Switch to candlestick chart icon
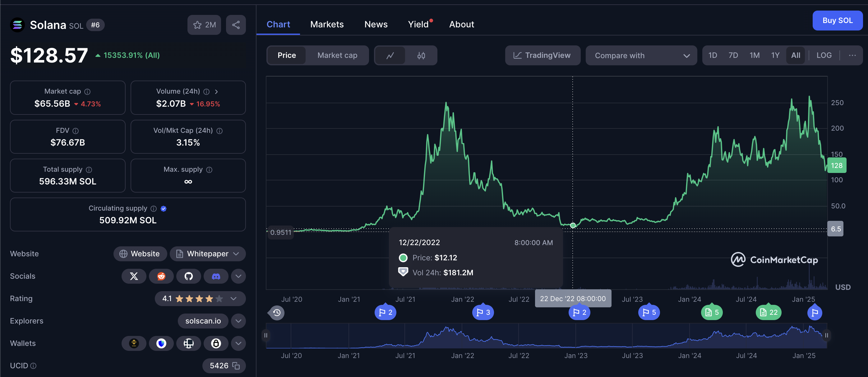 [x=421, y=55]
